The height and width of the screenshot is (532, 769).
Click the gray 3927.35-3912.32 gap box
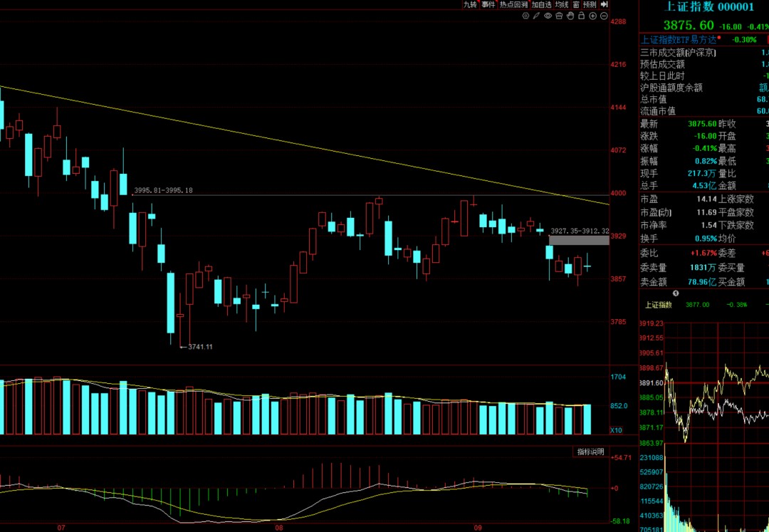point(579,240)
